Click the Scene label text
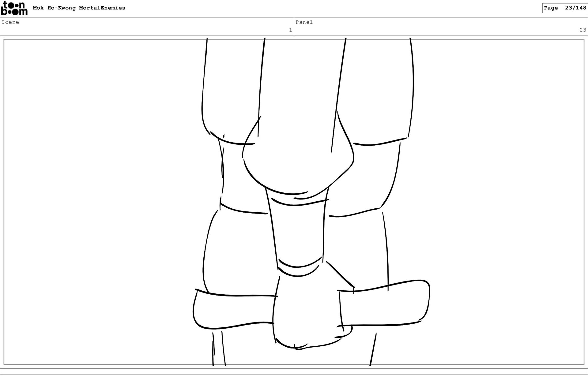 click(10, 22)
